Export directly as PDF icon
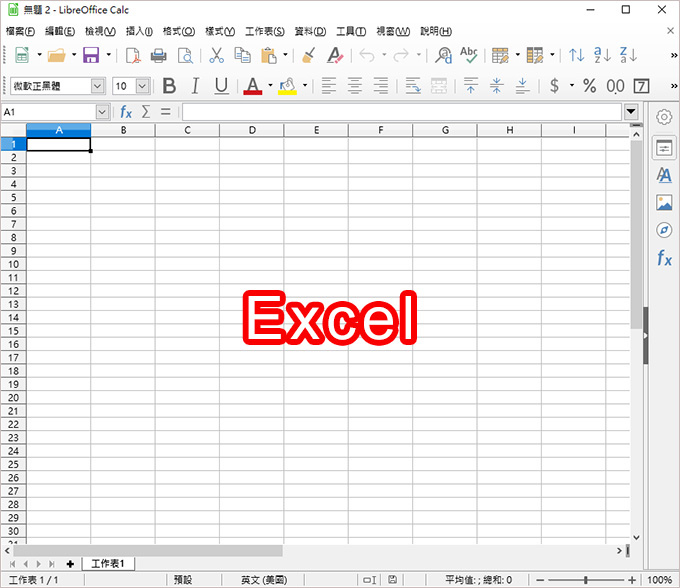 click(x=133, y=56)
